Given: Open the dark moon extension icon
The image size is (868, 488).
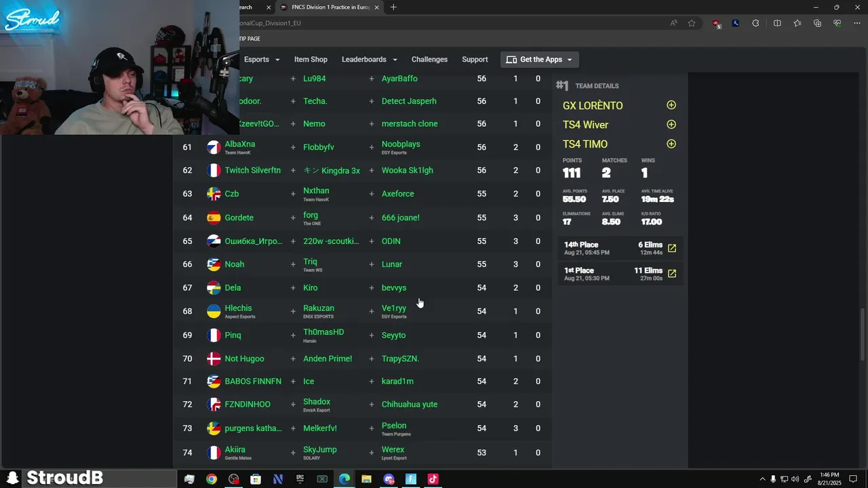Looking at the screenshot, I should point(736,23).
